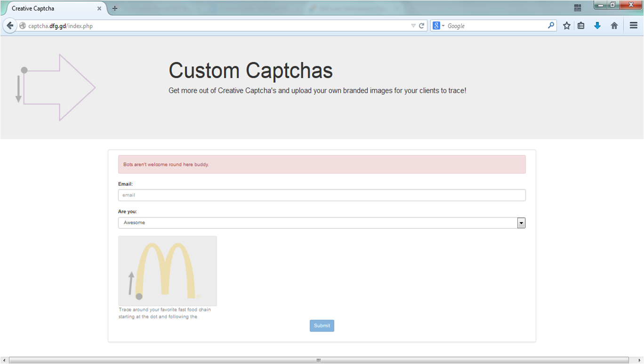
Task: Bookmark this page with the star icon
Action: [567, 26]
